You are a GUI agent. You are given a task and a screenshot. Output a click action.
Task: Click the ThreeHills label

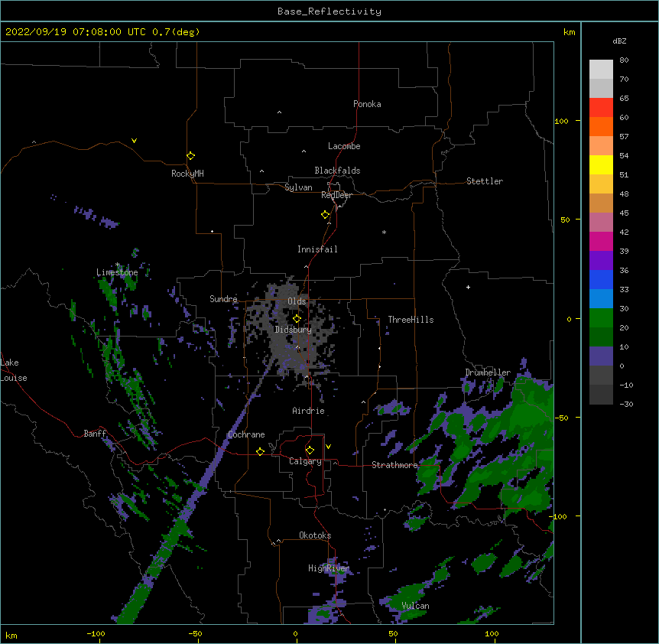411,320
